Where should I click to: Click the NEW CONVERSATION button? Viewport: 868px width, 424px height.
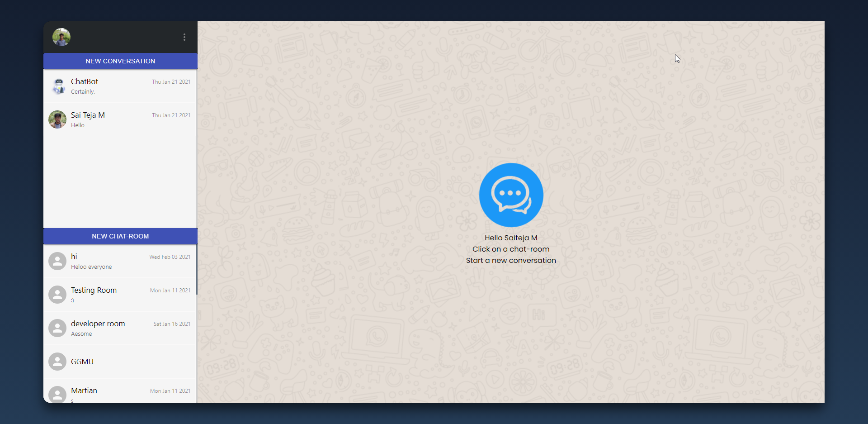[120, 61]
